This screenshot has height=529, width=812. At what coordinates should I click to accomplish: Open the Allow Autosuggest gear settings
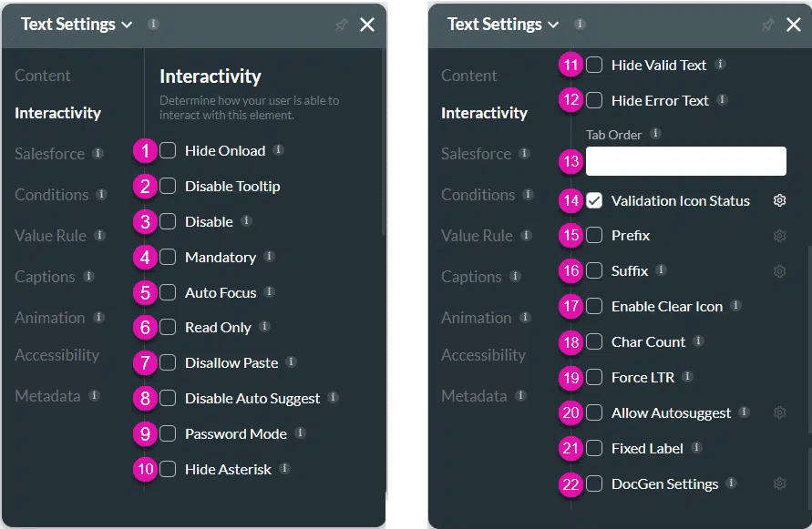pyautogui.click(x=780, y=412)
